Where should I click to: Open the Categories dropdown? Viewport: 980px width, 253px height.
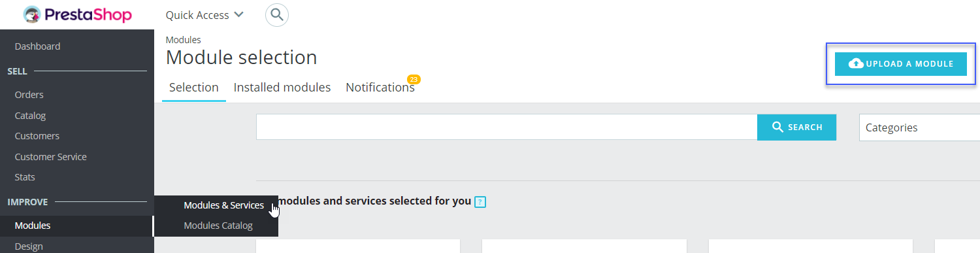click(919, 127)
